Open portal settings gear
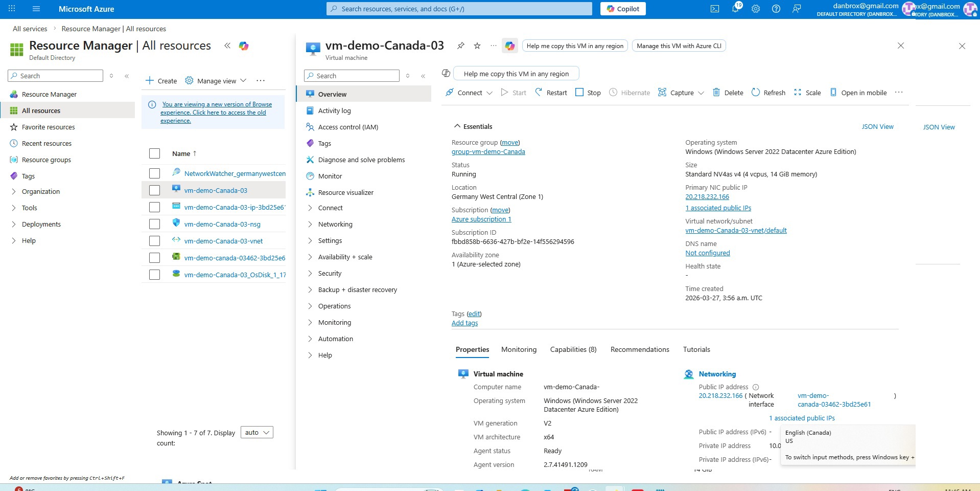The image size is (980, 491). [756, 9]
